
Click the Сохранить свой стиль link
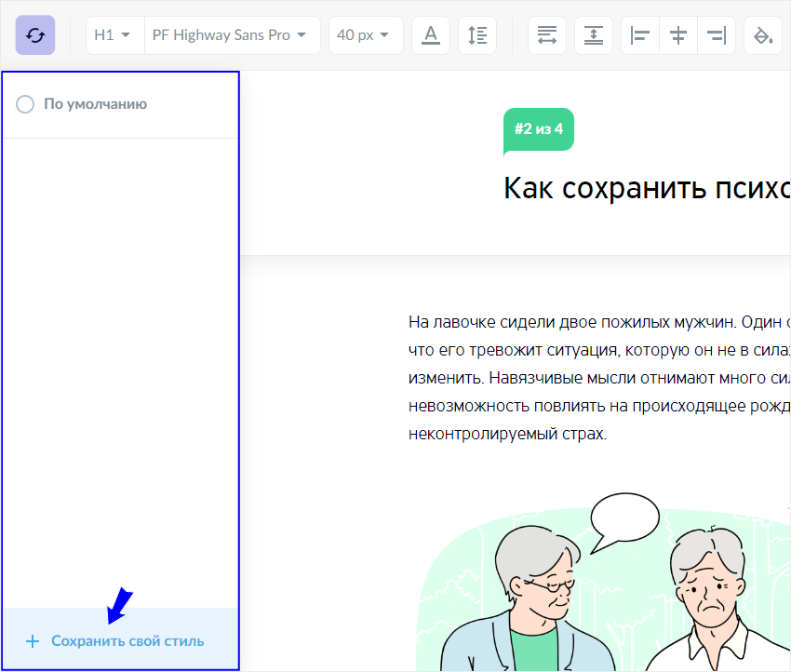coord(127,640)
